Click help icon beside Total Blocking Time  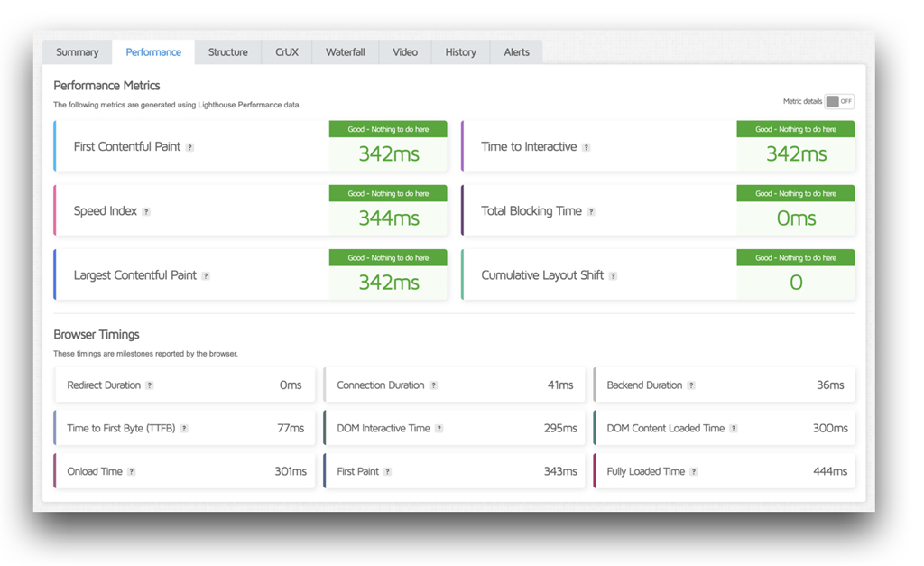tap(591, 212)
